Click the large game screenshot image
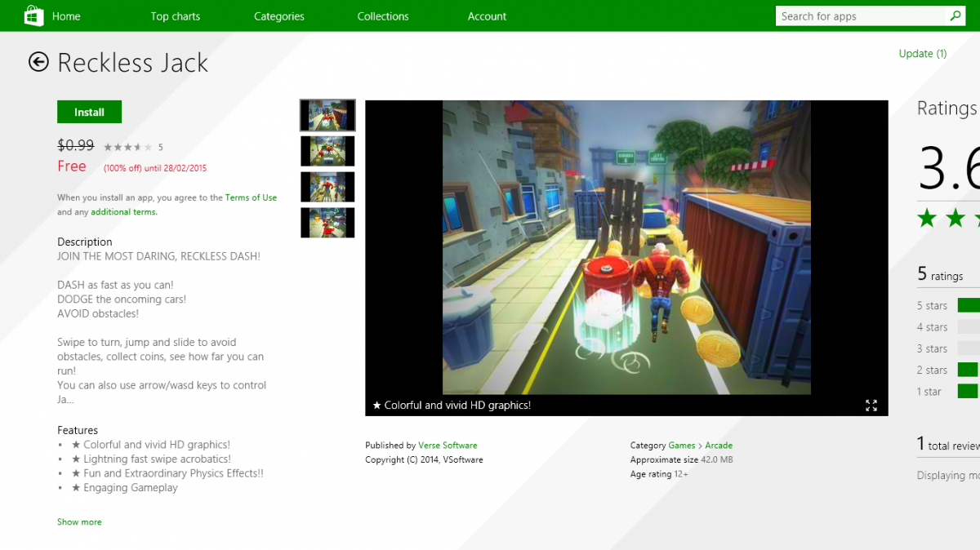Image resolution: width=980 pixels, height=550 pixels. pyautogui.click(x=626, y=247)
